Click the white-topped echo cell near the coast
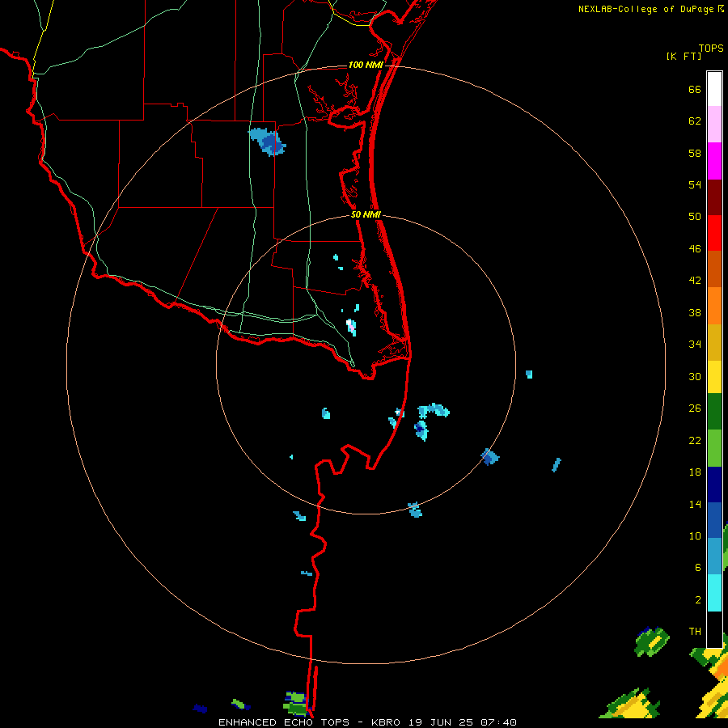This screenshot has height=728, width=728. click(x=352, y=327)
